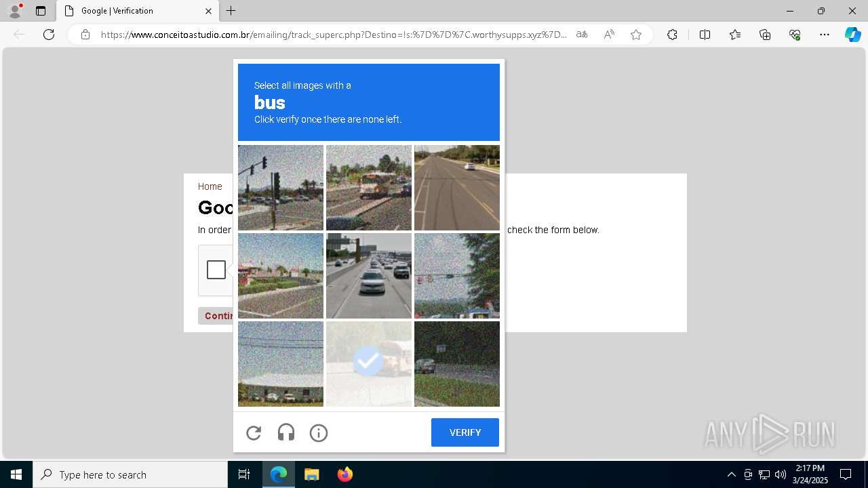Toggle split screen view

coord(705,35)
